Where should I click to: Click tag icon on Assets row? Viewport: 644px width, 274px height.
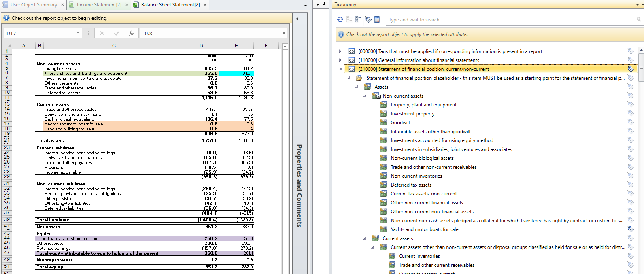click(x=631, y=87)
